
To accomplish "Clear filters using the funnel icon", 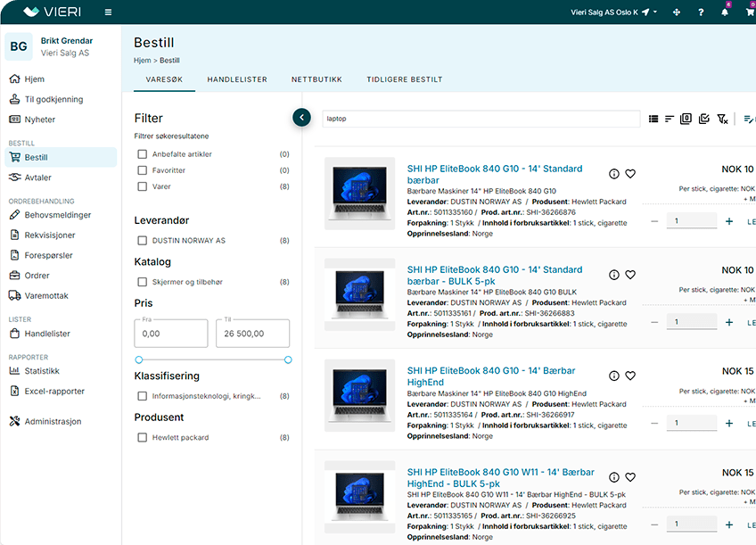I will pos(722,119).
